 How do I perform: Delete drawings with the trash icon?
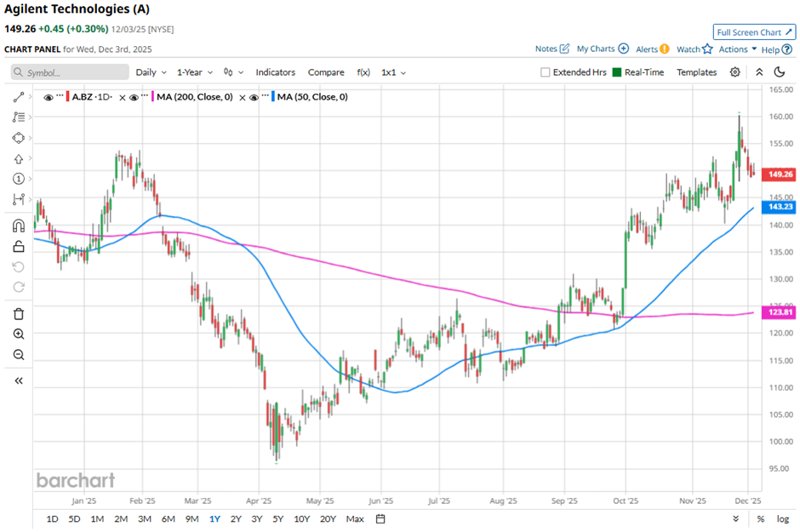[19, 314]
